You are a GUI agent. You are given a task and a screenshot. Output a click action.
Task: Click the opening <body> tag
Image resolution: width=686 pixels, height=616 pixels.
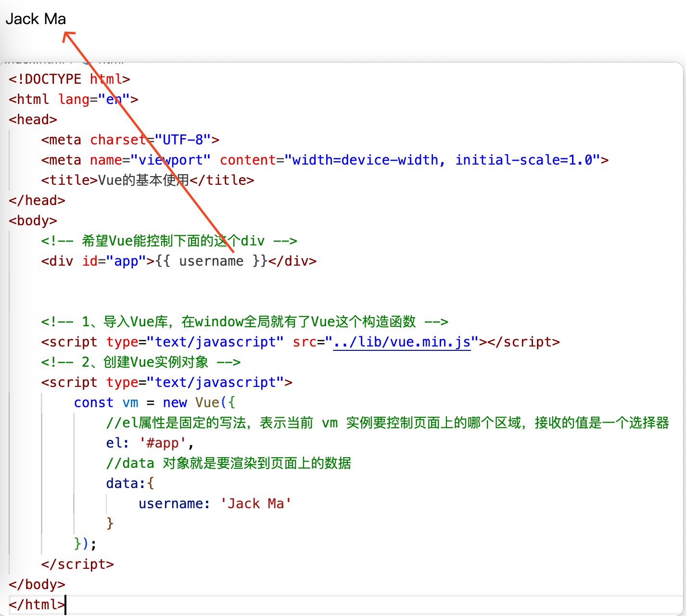tap(33, 221)
